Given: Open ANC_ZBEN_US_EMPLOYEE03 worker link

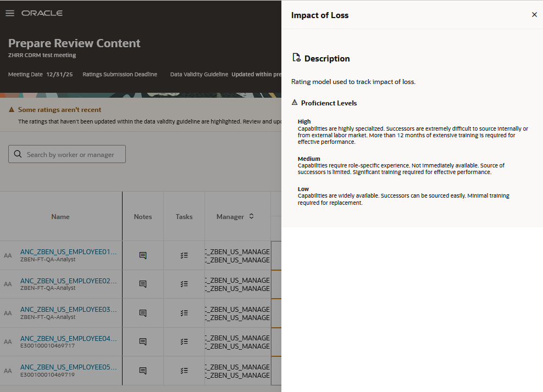Looking at the screenshot, I should (68, 309).
